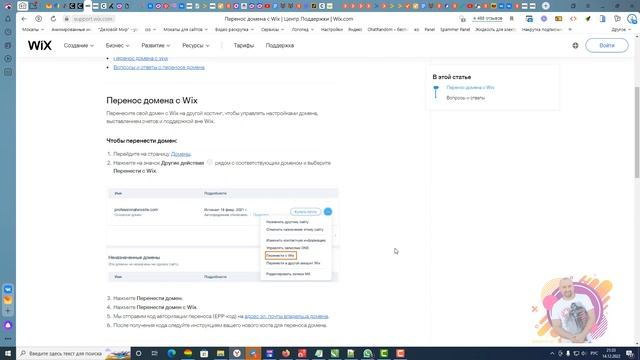The width and height of the screenshot is (640, 360).
Task: Open the Мокапы для сайтов bookmarks folder
Action: [185, 29]
